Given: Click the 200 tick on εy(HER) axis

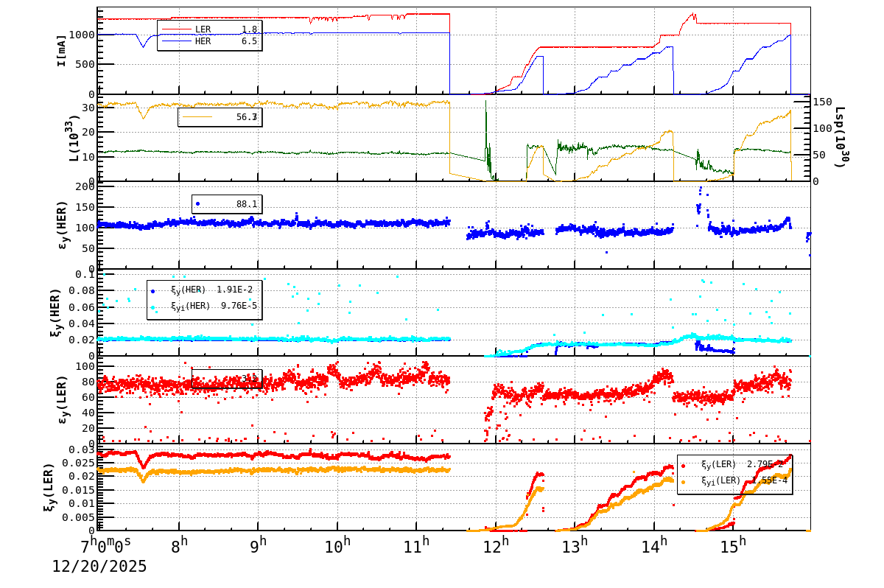Looking at the screenshot, I should [84, 186].
